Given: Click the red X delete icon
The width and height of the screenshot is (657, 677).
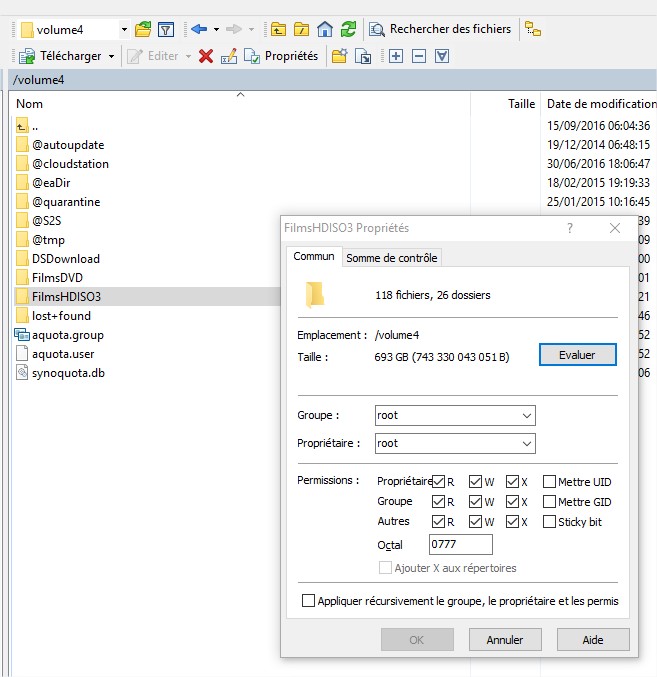Looking at the screenshot, I should (x=206, y=56).
